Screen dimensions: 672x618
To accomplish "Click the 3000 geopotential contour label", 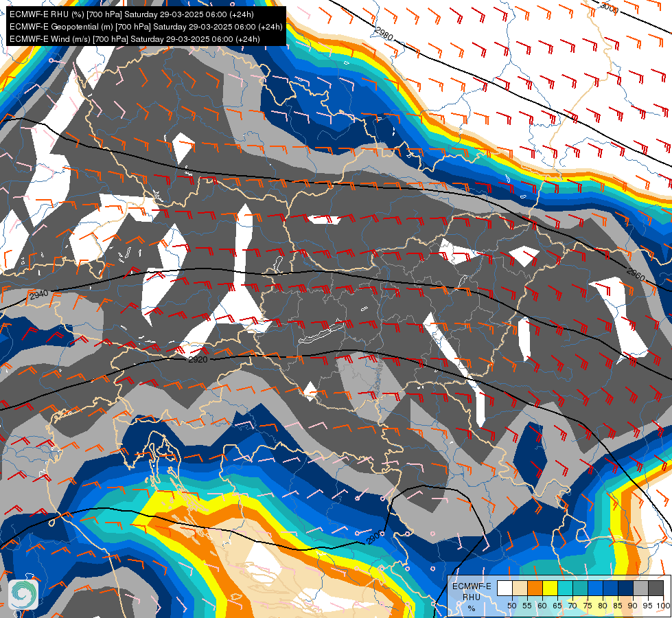I will [x=609, y=6].
